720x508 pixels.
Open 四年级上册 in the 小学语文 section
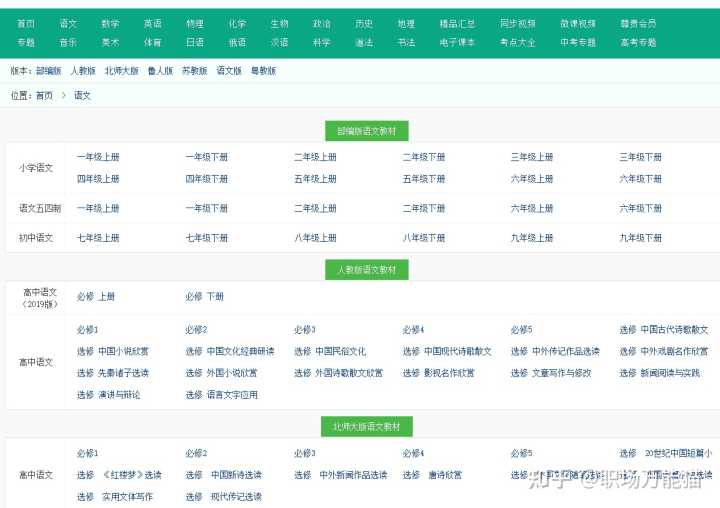[98, 179]
